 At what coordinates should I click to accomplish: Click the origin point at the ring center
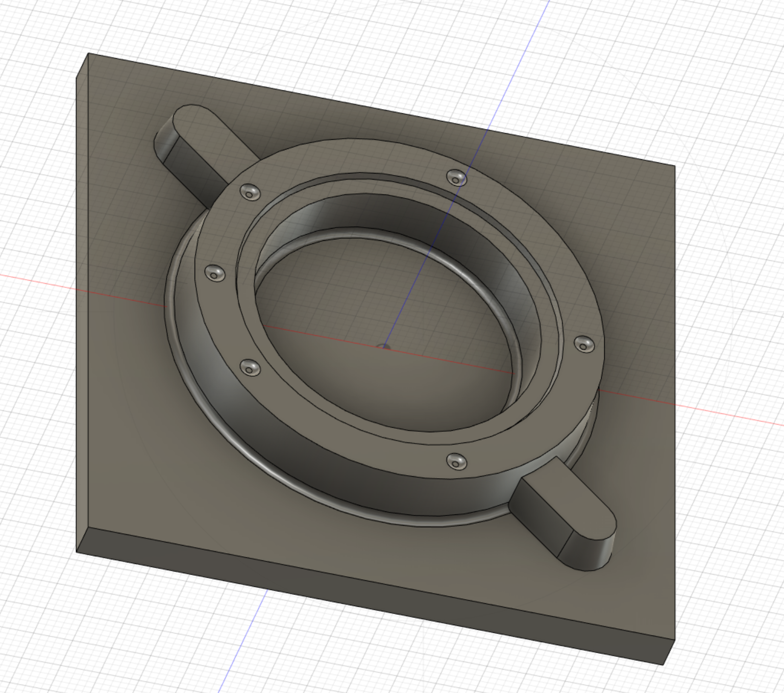pos(384,347)
